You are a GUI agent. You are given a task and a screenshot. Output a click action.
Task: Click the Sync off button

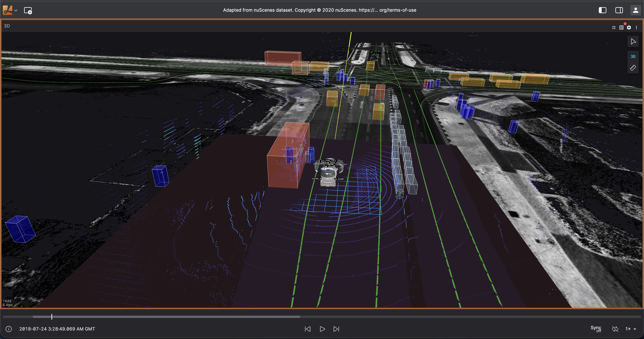pos(596,329)
